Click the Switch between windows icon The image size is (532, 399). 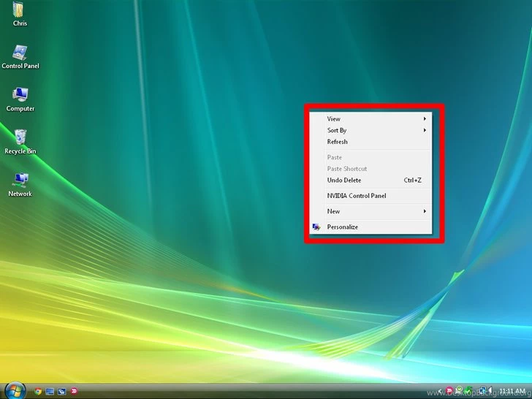[x=61, y=392]
